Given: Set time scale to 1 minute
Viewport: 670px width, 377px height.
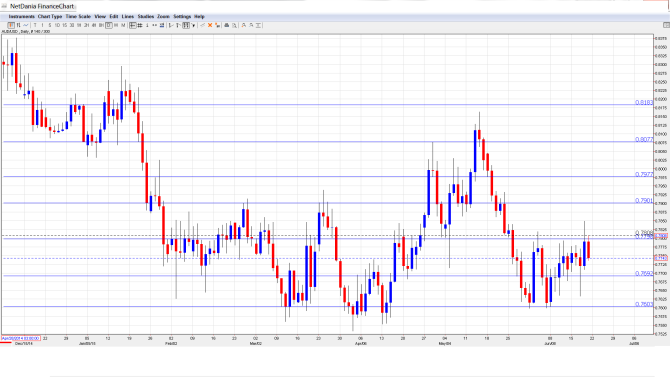Looking at the screenshot, I should coord(42,26).
